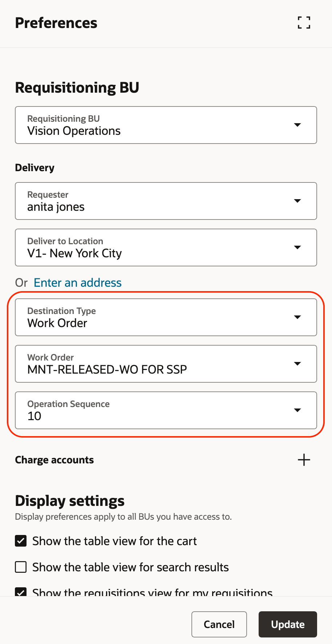Click the Deliver to Location dropdown arrow
Screen dimensions: 332x644
click(297, 247)
